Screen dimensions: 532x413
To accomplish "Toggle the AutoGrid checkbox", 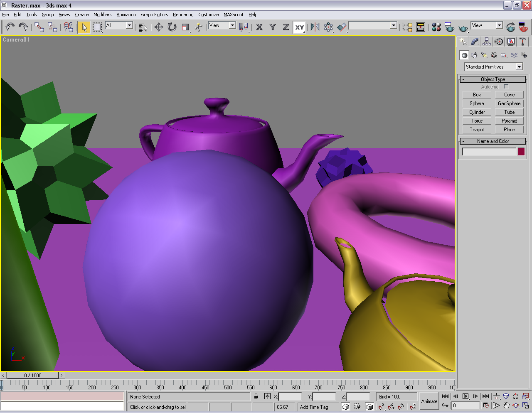I will 506,87.
